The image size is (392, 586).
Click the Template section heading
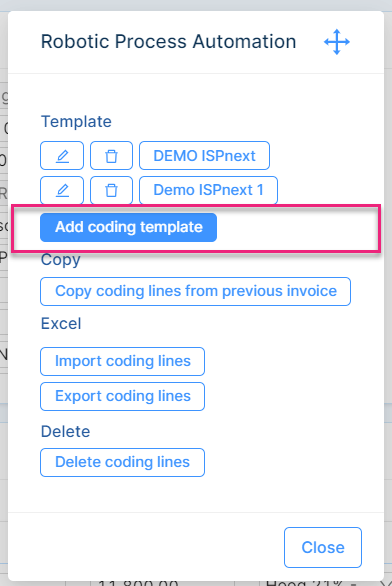coord(76,122)
